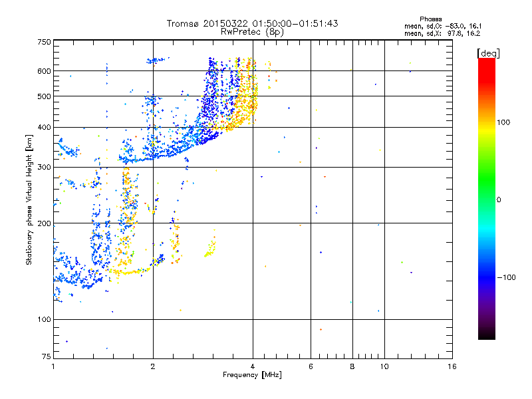Click the 16 MHz x-axis tick label
The width and height of the screenshot is (532, 399).
click(452, 366)
